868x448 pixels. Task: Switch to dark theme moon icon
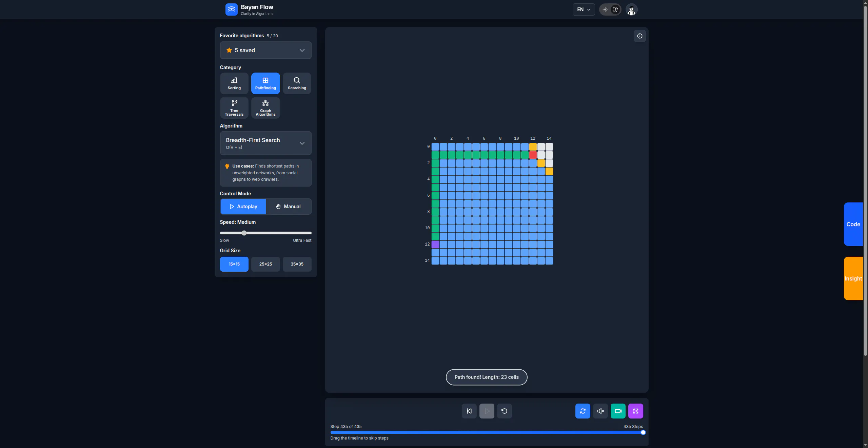pyautogui.click(x=615, y=9)
